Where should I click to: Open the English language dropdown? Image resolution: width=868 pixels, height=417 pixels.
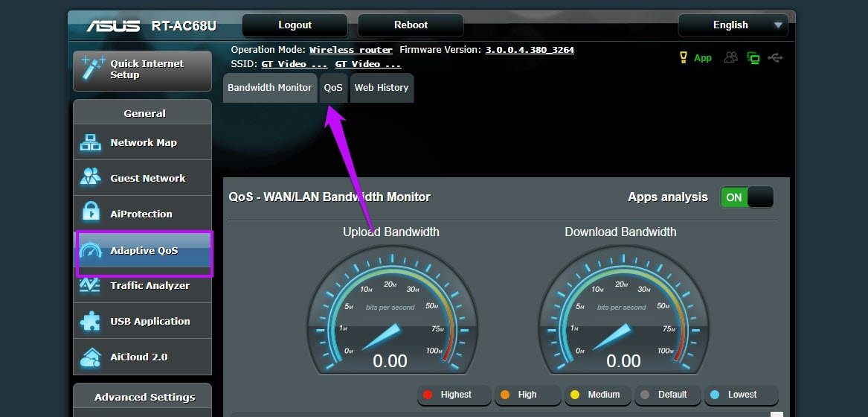pos(733,25)
